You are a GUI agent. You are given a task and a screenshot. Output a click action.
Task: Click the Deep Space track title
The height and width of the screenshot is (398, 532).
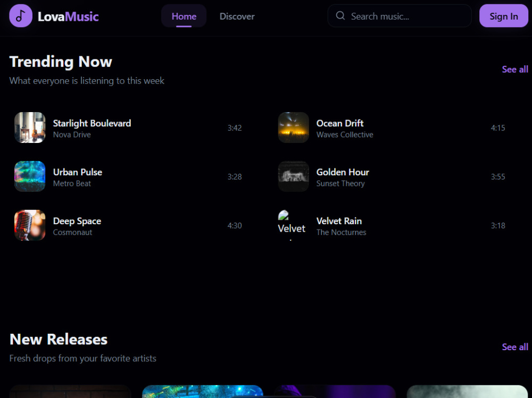tap(77, 221)
